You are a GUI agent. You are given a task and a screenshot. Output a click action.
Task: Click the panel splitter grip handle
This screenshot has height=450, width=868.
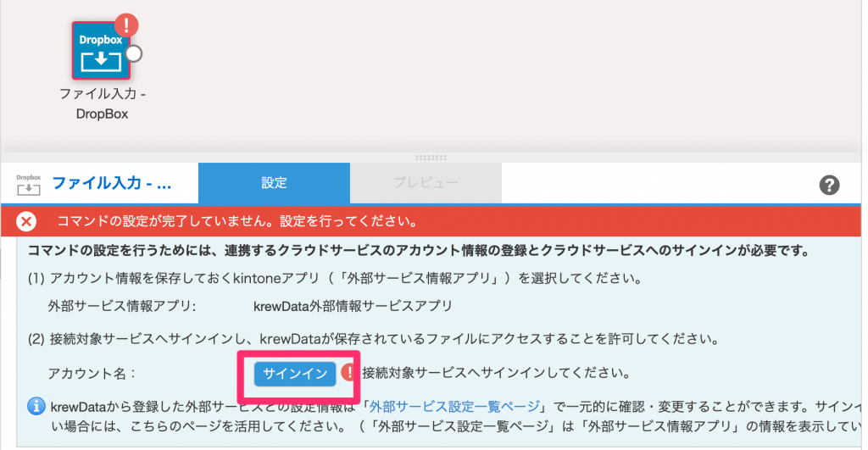tap(431, 158)
